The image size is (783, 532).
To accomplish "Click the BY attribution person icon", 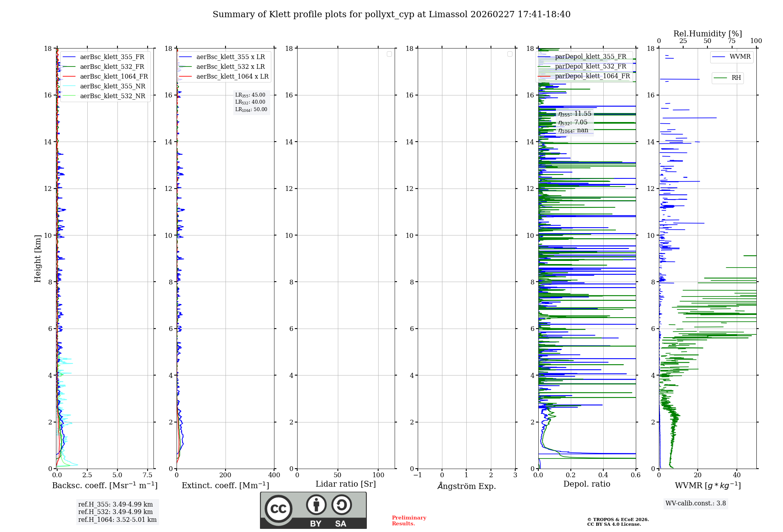I will (x=316, y=505).
